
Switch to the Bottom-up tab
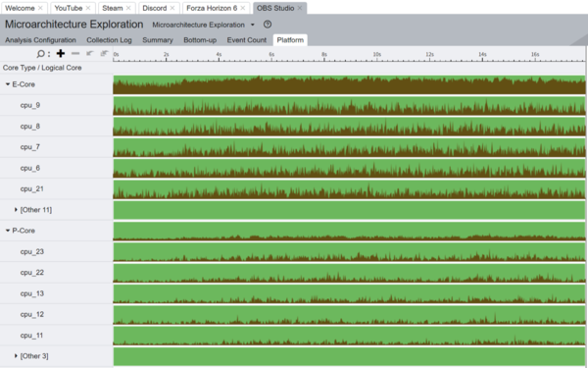(200, 40)
